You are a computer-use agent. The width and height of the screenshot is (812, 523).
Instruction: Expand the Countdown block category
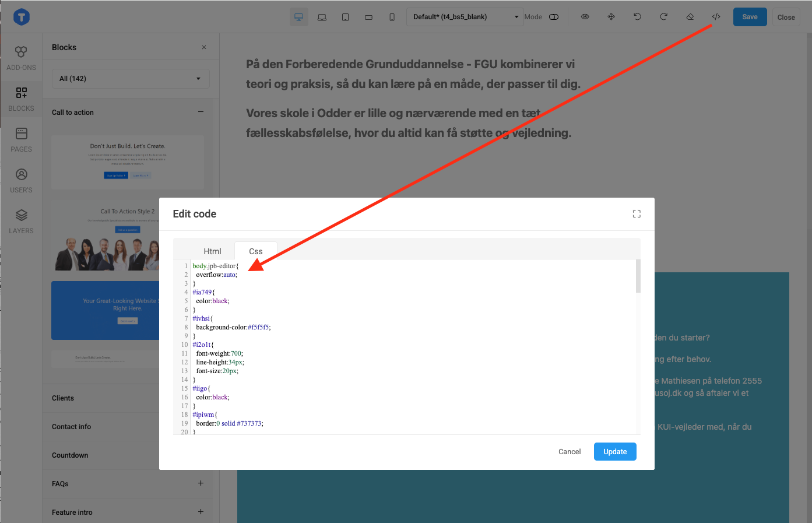pos(70,455)
